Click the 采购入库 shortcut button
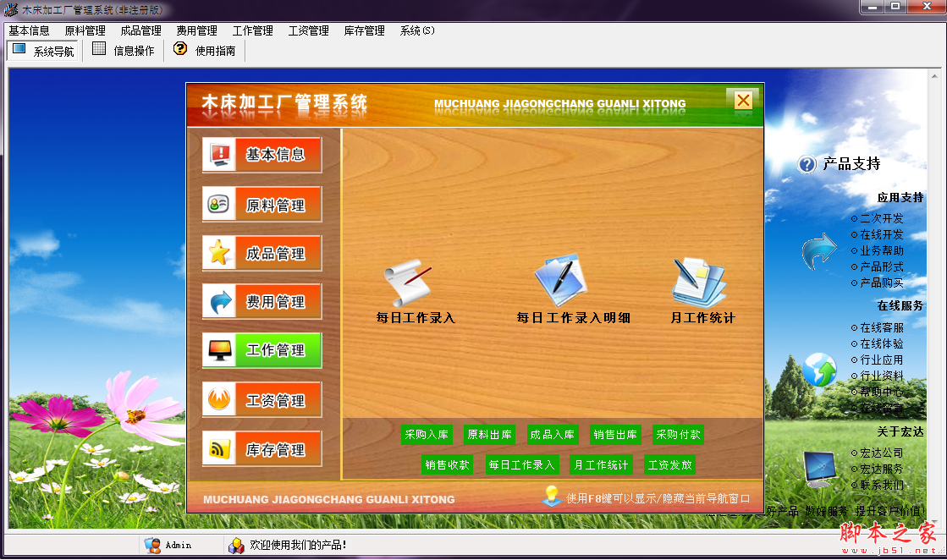The image size is (947, 560). (x=427, y=435)
